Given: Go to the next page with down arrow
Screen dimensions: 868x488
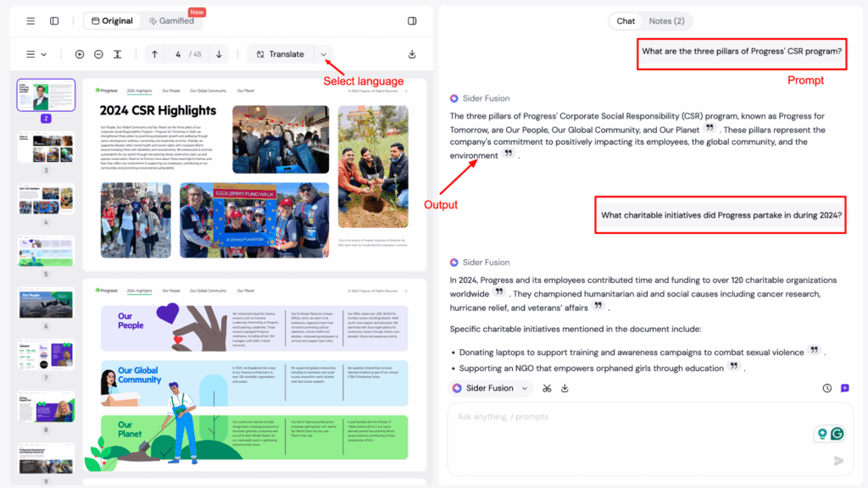Looking at the screenshot, I should 218,53.
